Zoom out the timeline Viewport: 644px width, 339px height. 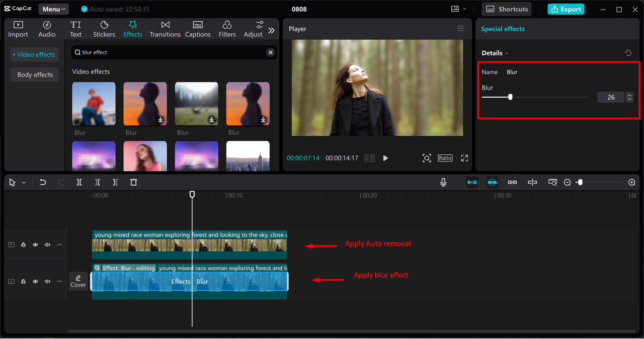tap(567, 183)
